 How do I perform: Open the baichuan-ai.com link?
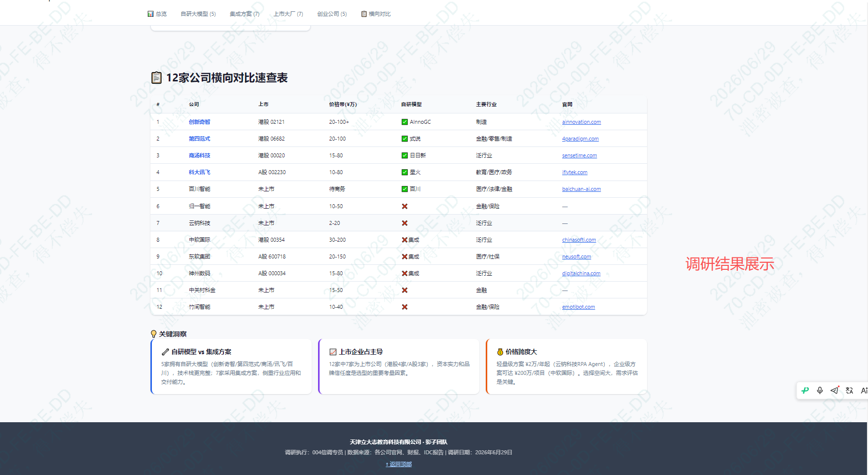[x=581, y=189]
